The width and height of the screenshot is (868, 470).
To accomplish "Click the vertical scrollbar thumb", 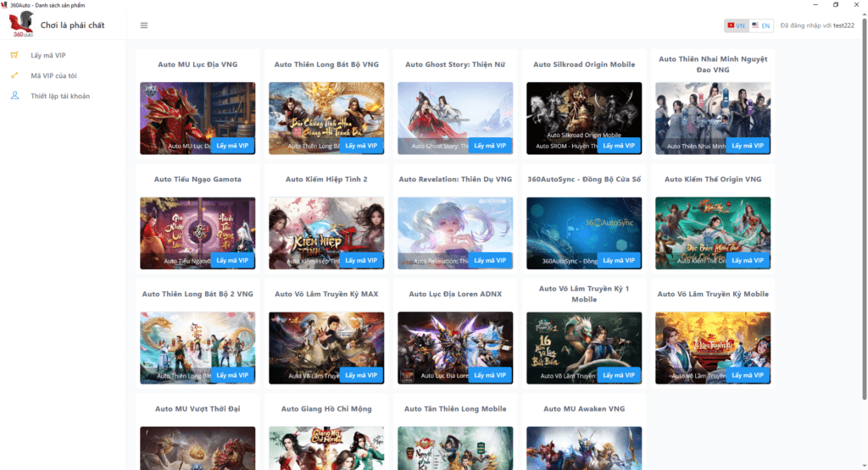I will coord(864,207).
